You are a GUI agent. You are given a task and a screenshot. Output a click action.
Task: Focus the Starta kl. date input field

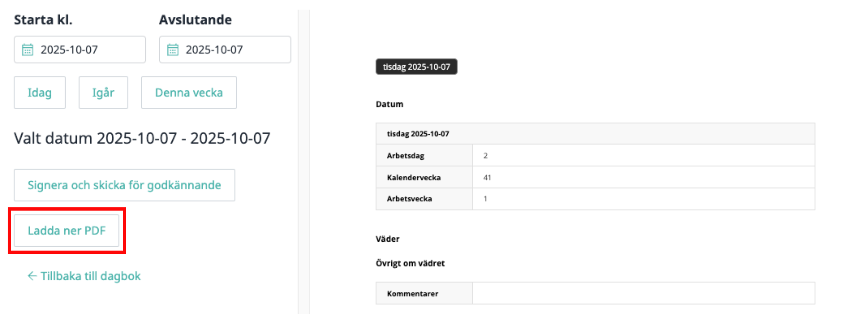click(x=80, y=50)
